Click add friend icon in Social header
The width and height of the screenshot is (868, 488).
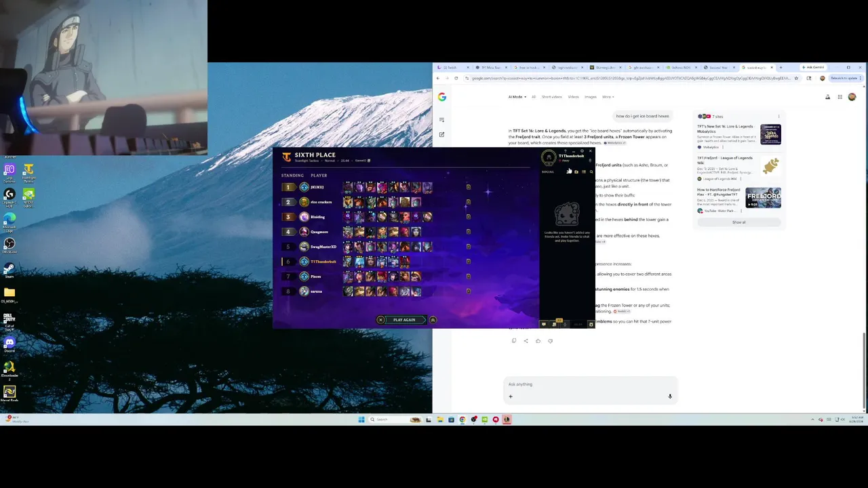pyautogui.click(x=569, y=171)
